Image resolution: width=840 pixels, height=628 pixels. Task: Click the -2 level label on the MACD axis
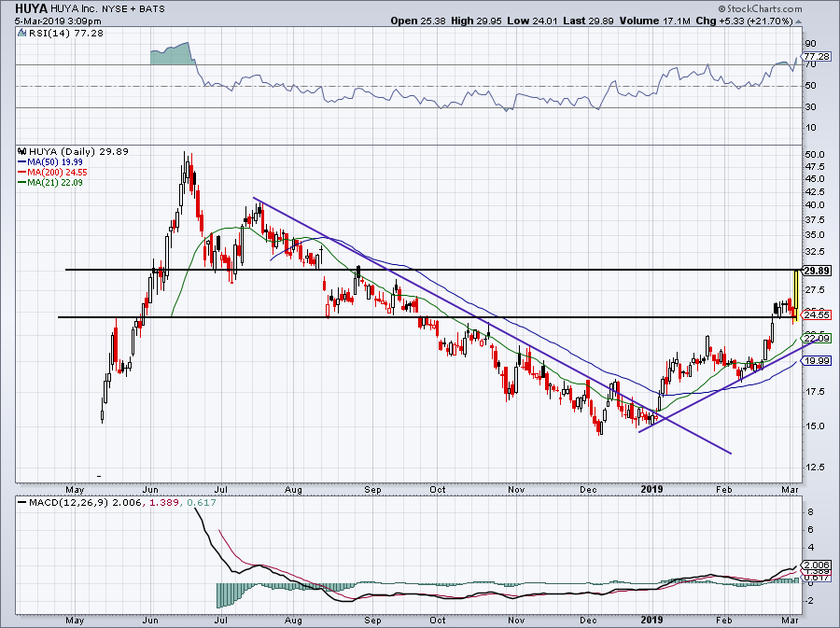coord(809,601)
